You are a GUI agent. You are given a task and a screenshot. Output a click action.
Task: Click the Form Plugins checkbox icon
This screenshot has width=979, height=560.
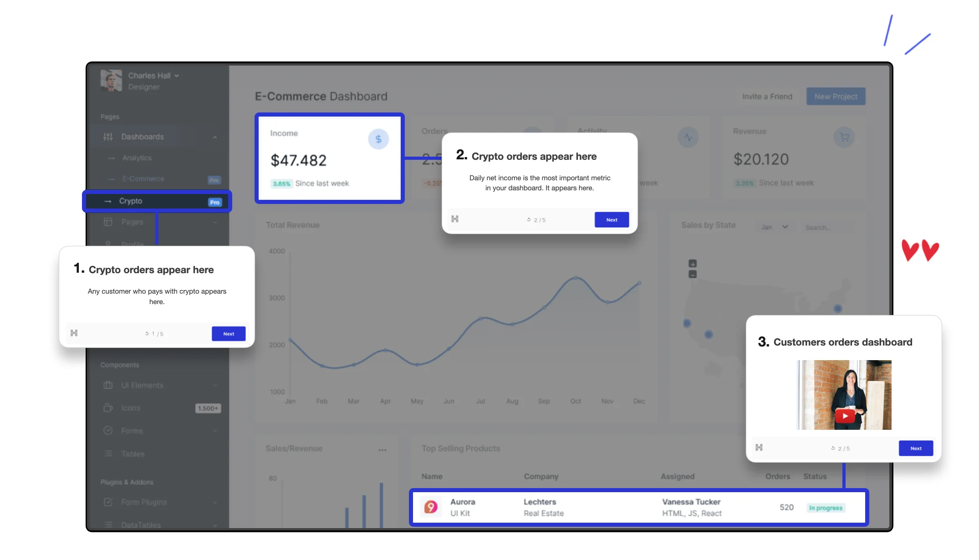point(108,502)
